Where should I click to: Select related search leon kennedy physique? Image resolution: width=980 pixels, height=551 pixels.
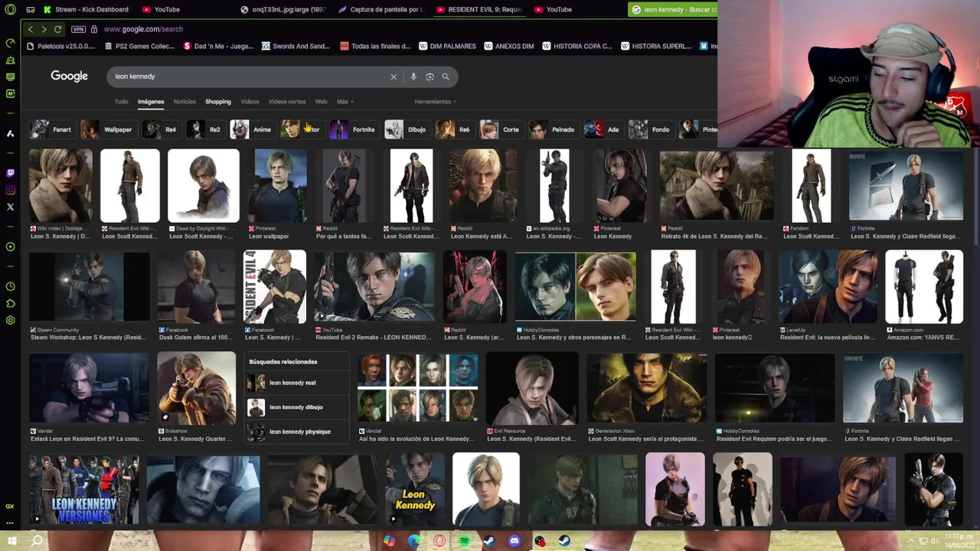tap(297, 432)
